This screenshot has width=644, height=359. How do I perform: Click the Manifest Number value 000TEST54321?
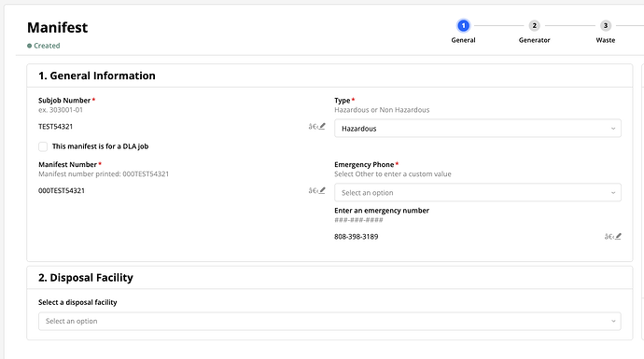(x=62, y=190)
